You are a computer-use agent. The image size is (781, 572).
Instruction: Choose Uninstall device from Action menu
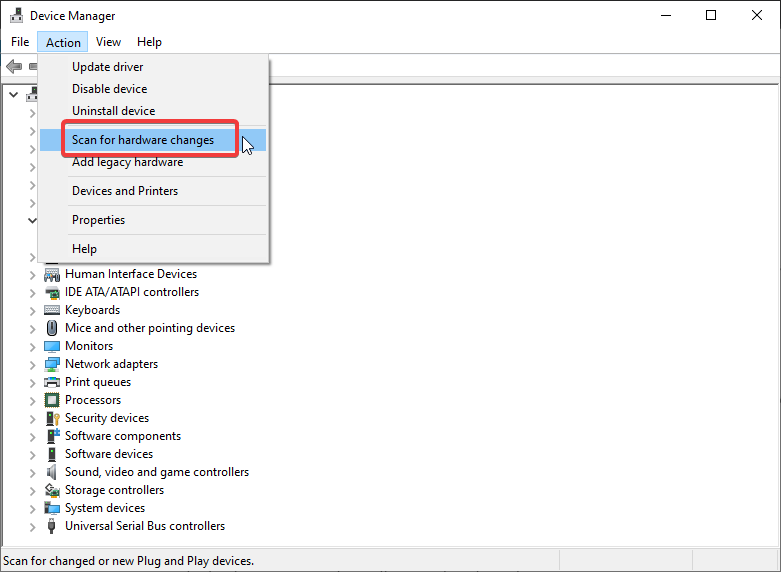pos(153,111)
